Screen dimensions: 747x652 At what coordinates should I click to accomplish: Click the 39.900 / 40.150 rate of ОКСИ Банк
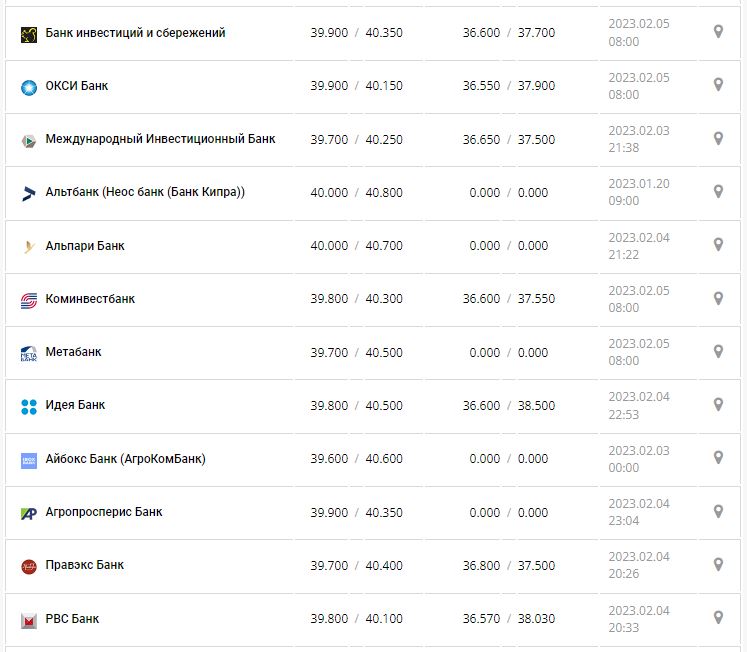point(356,86)
